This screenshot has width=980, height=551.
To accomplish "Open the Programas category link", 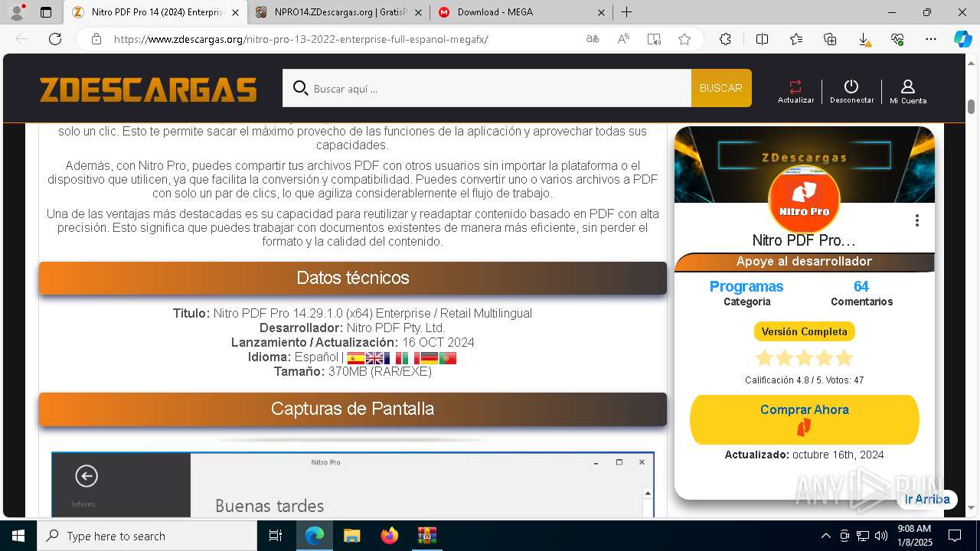I will pos(746,286).
